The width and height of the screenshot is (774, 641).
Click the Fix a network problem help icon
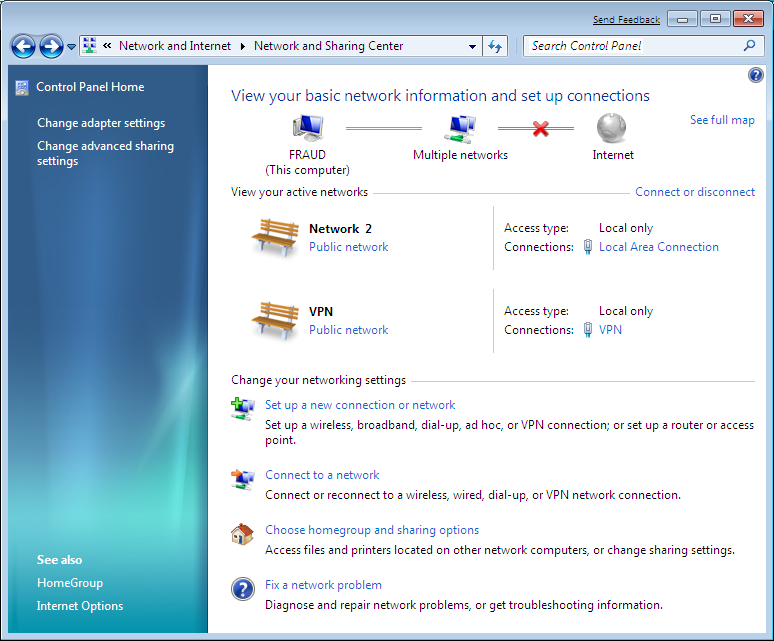click(x=243, y=589)
